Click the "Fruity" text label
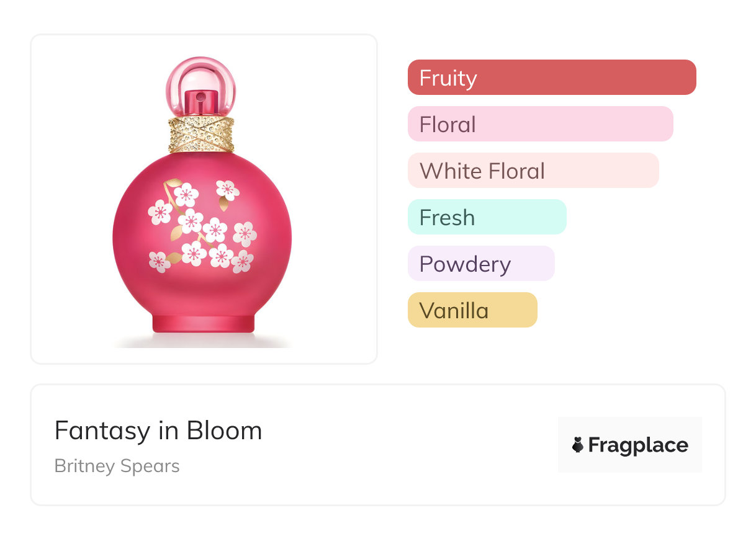 (x=448, y=78)
